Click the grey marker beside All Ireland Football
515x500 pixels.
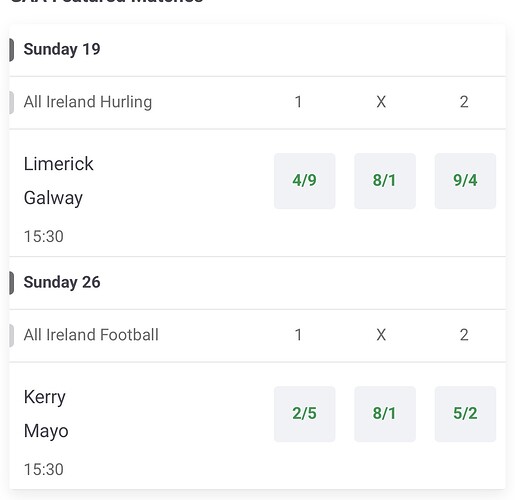point(11,335)
